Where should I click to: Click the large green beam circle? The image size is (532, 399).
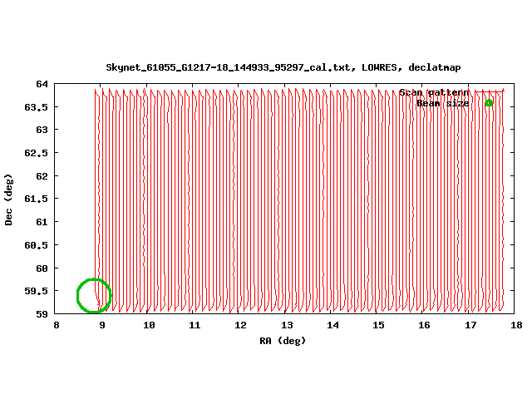[x=94, y=296]
